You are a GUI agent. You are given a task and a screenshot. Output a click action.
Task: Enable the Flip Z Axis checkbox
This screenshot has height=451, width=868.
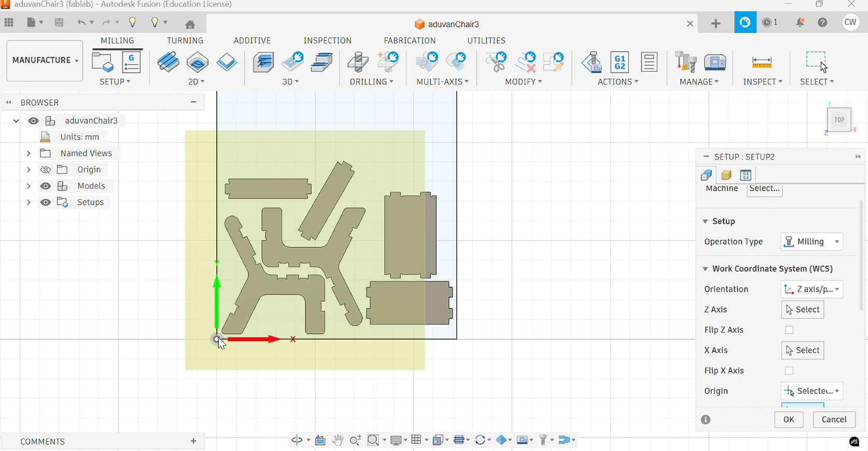pos(789,330)
